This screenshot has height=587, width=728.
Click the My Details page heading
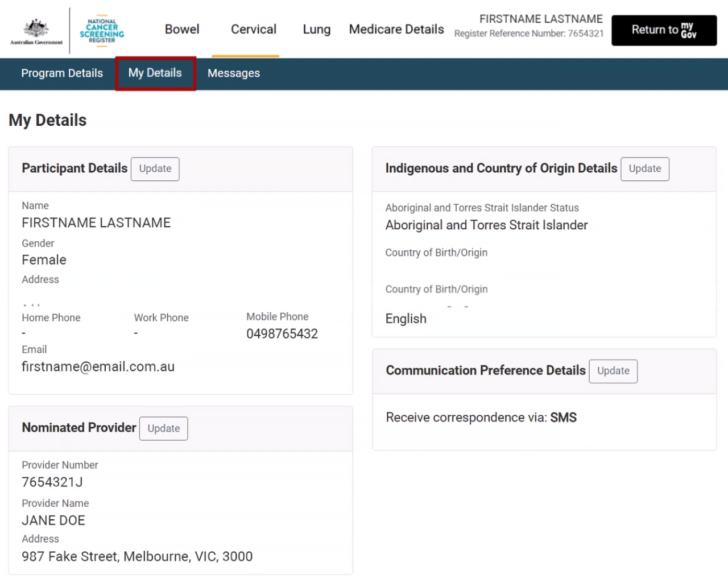(x=48, y=120)
